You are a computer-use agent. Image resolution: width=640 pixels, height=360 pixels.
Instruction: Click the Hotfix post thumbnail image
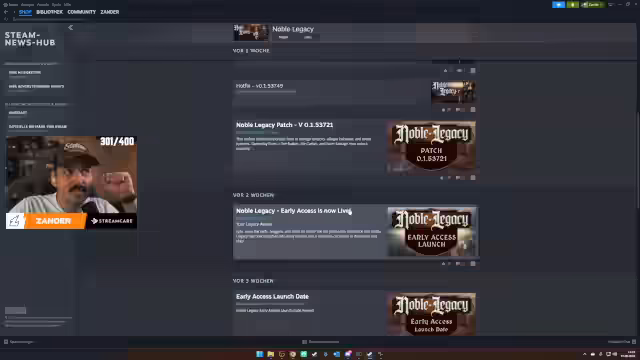click(453, 92)
